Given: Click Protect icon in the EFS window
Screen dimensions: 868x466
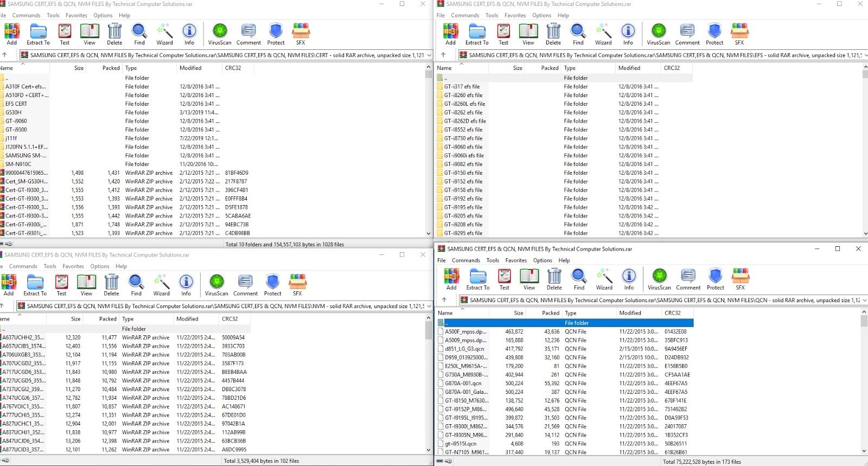Looking at the screenshot, I should point(714,34).
